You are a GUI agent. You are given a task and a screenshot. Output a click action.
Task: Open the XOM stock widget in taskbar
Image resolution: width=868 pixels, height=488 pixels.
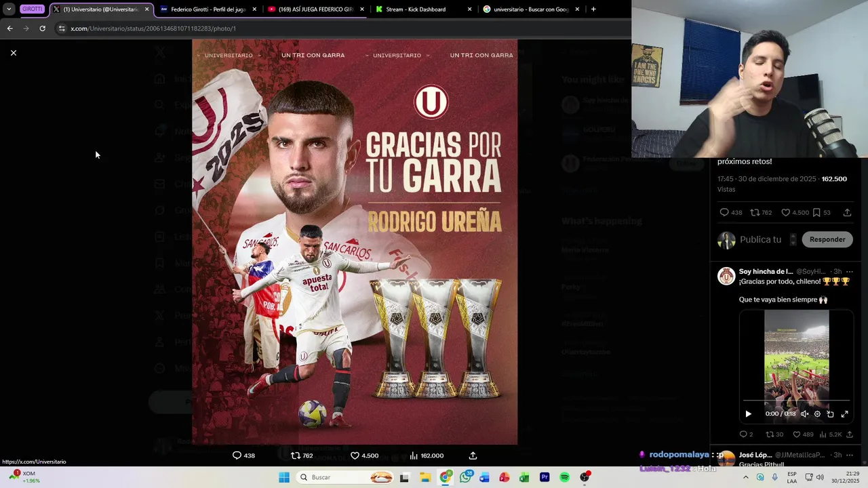[x=24, y=477]
